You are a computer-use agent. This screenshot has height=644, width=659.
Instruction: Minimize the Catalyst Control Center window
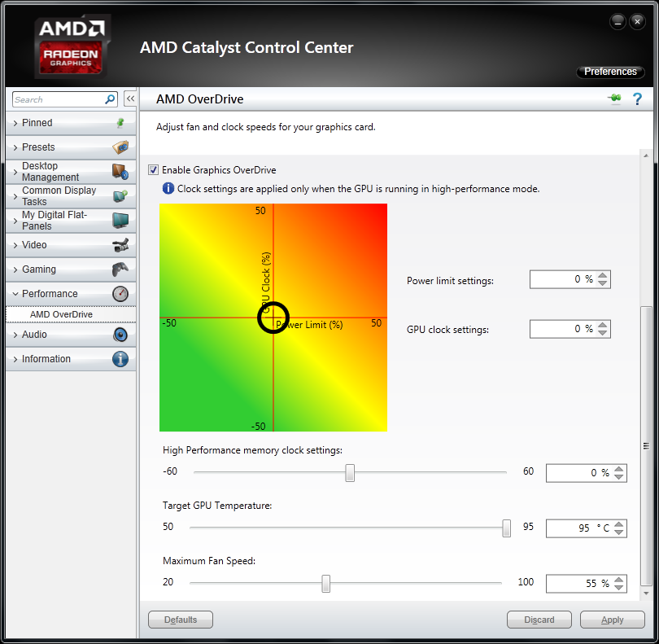pyautogui.click(x=618, y=22)
